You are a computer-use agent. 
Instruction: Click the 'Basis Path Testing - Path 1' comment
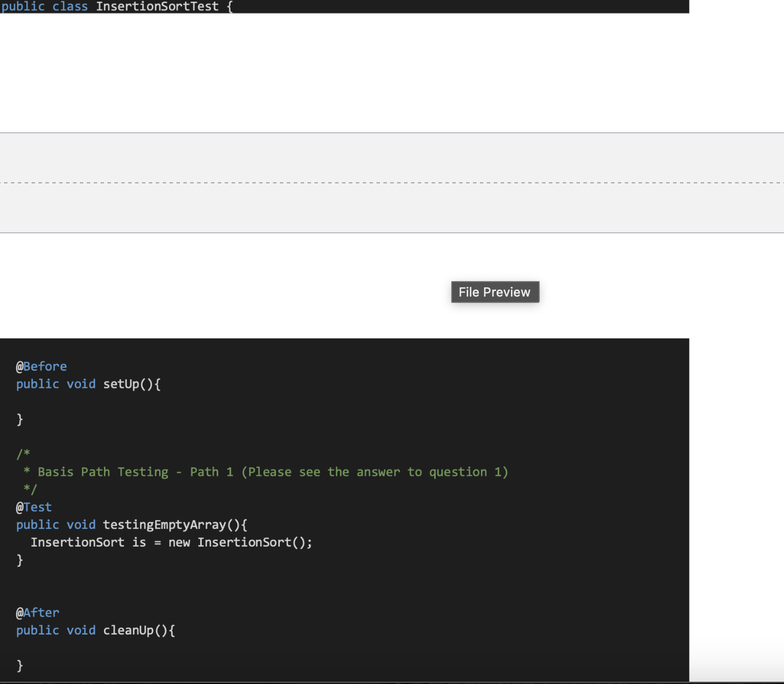tap(136, 472)
